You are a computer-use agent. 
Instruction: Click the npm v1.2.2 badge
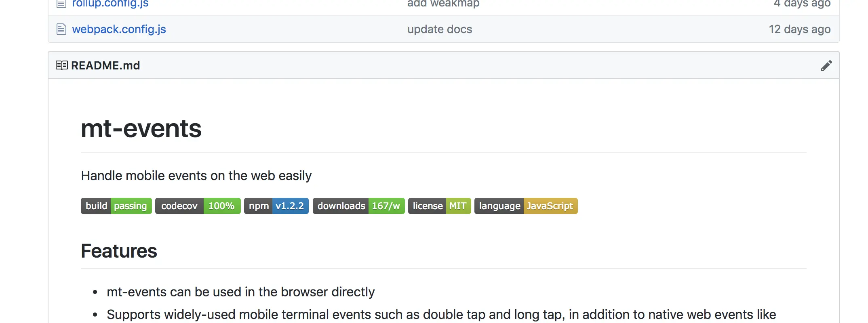click(276, 206)
